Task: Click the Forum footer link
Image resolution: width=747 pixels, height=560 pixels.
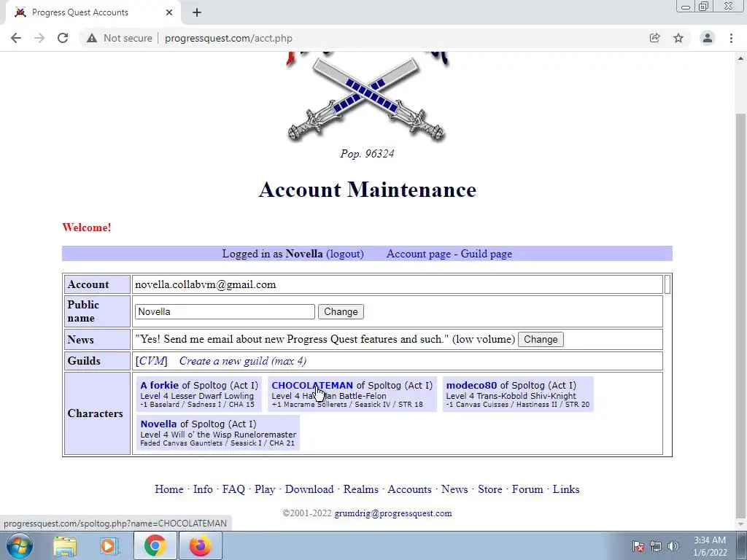Action: point(527,489)
